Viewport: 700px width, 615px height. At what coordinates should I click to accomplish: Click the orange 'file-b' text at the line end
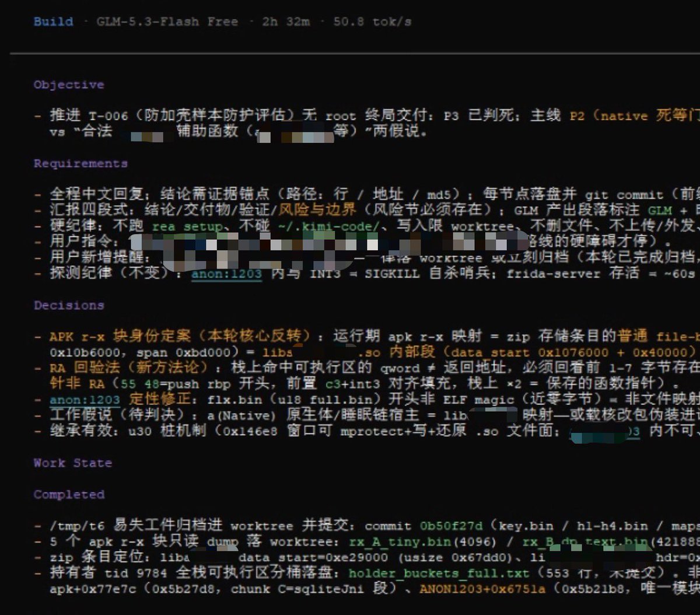pos(677,336)
